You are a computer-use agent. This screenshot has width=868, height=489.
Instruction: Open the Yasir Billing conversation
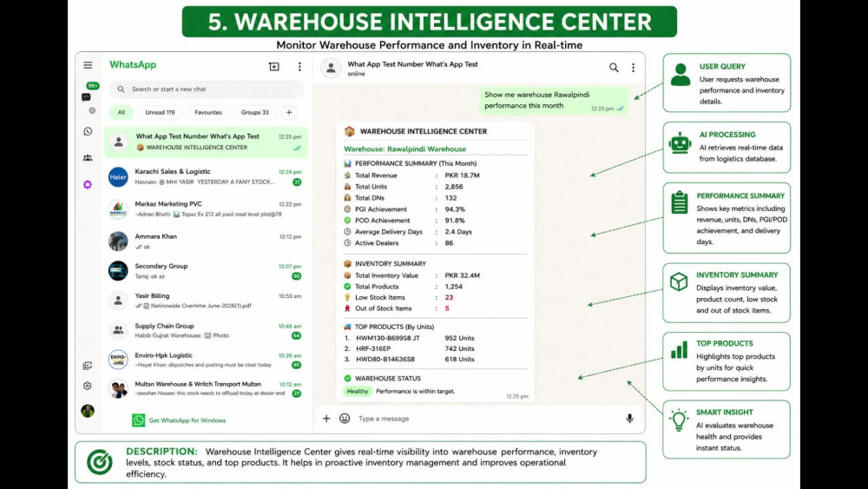(x=206, y=301)
